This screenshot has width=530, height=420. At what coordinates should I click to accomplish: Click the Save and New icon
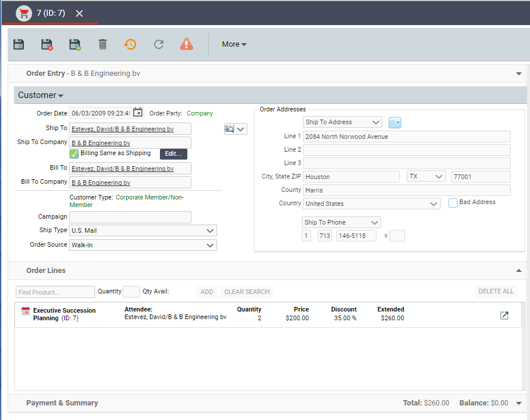pyautogui.click(x=75, y=44)
